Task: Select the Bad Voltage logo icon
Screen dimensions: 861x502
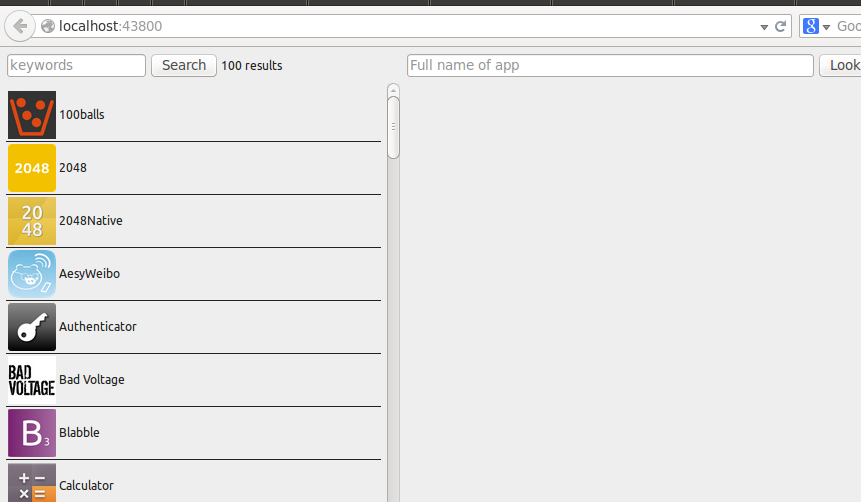Action: [x=32, y=380]
